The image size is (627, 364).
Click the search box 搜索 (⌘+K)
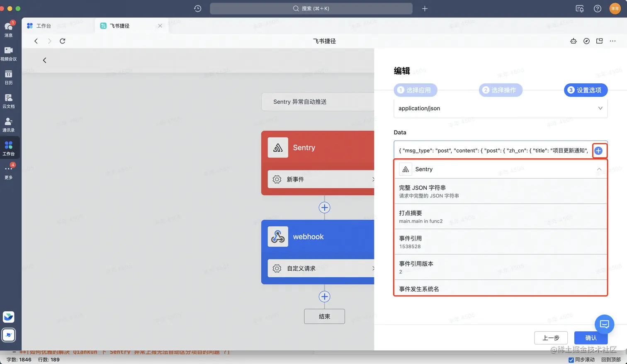(311, 8)
